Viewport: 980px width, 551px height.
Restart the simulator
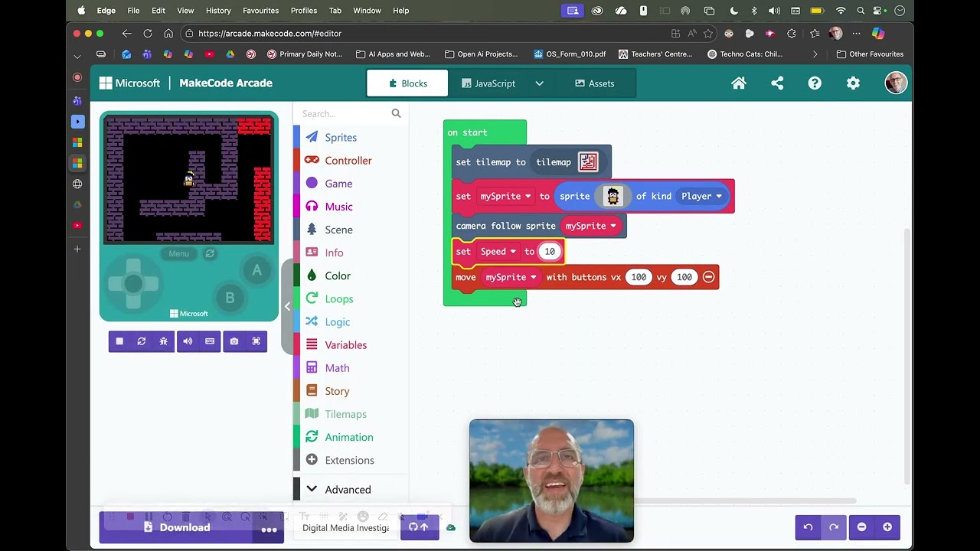[x=141, y=341]
